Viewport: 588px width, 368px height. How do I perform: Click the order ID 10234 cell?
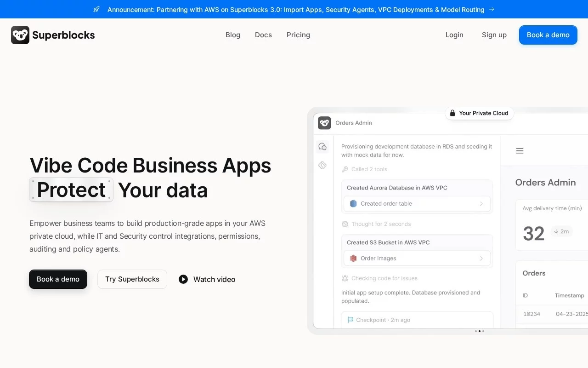(x=531, y=314)
